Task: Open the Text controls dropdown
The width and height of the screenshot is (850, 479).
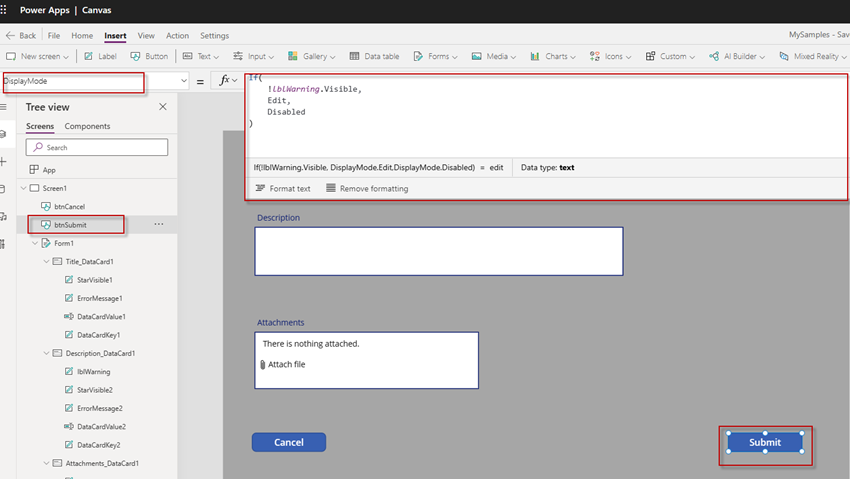Action: [x=201, y=56]
